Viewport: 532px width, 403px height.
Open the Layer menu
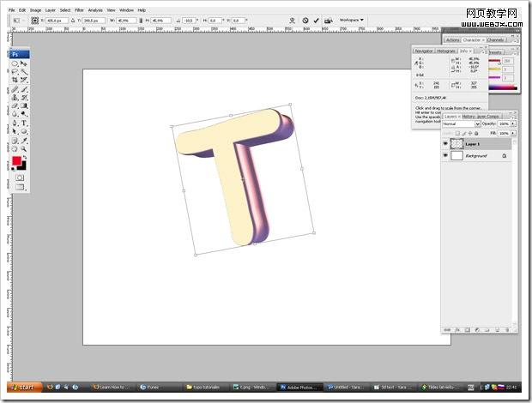pyautogui.click(x=51, y=10)
